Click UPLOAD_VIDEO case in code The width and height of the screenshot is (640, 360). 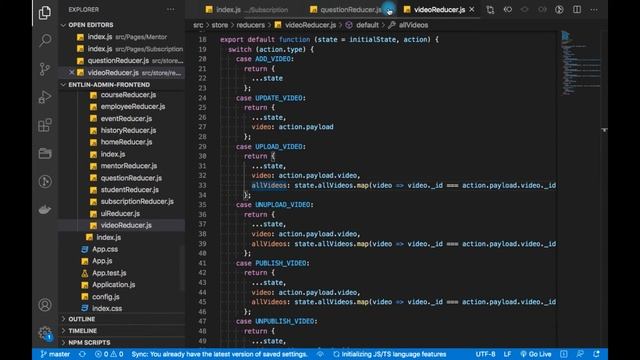[x=279, y=147]
